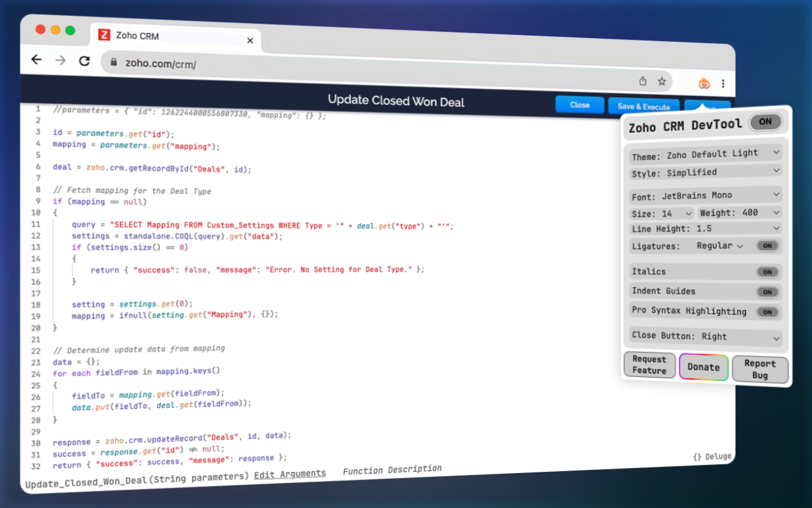The width and height of the screenshot is (812, 508).
Task: Click line number 15 in gutter
Action: [36, 270]
